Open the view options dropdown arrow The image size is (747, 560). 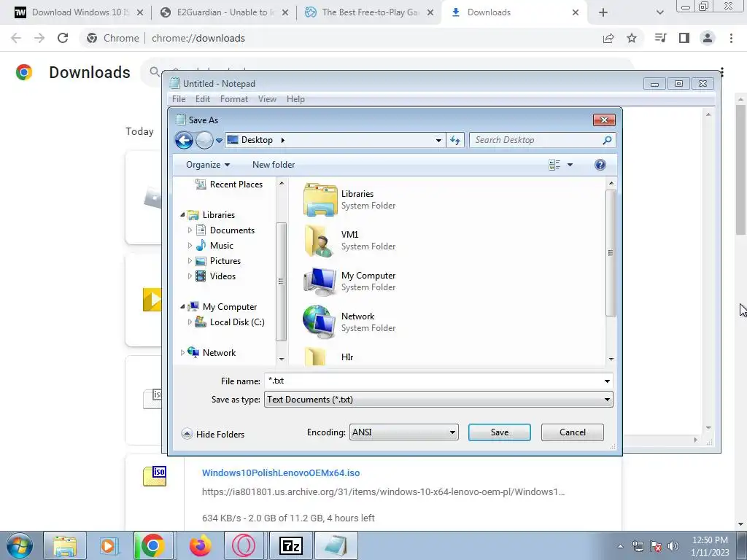(570, 165)
